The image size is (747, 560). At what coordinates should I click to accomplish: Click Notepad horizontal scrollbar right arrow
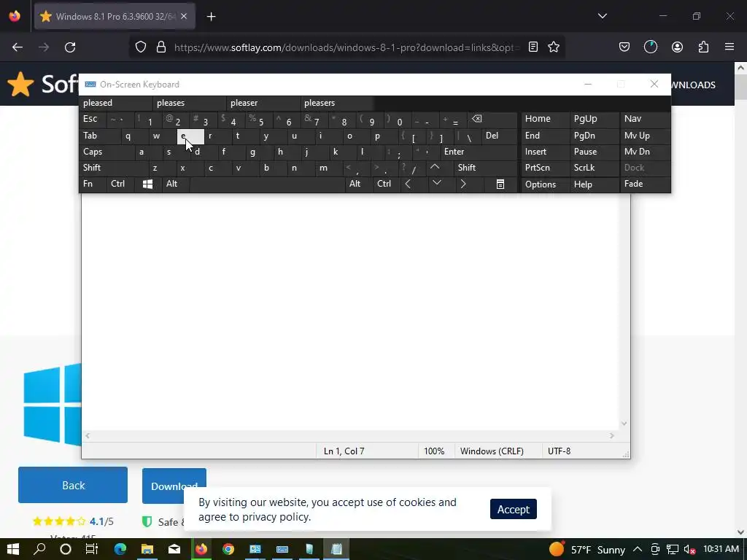pos(612,436)
